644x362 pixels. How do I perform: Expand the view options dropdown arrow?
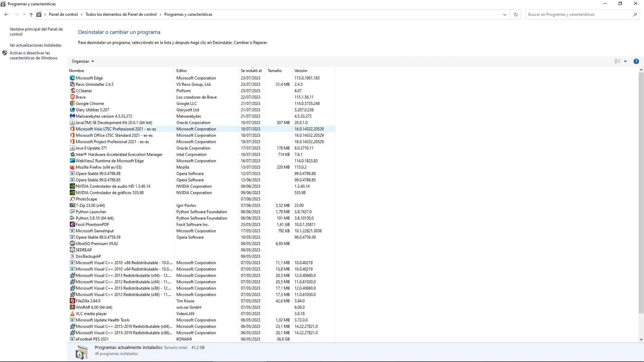(625, 61)
